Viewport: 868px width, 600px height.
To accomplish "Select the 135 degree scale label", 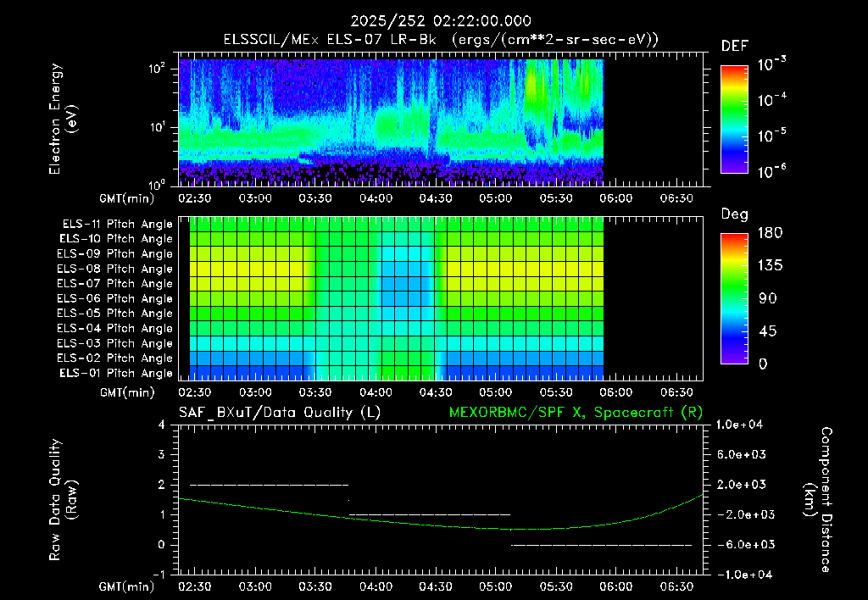I will [770, 265].
